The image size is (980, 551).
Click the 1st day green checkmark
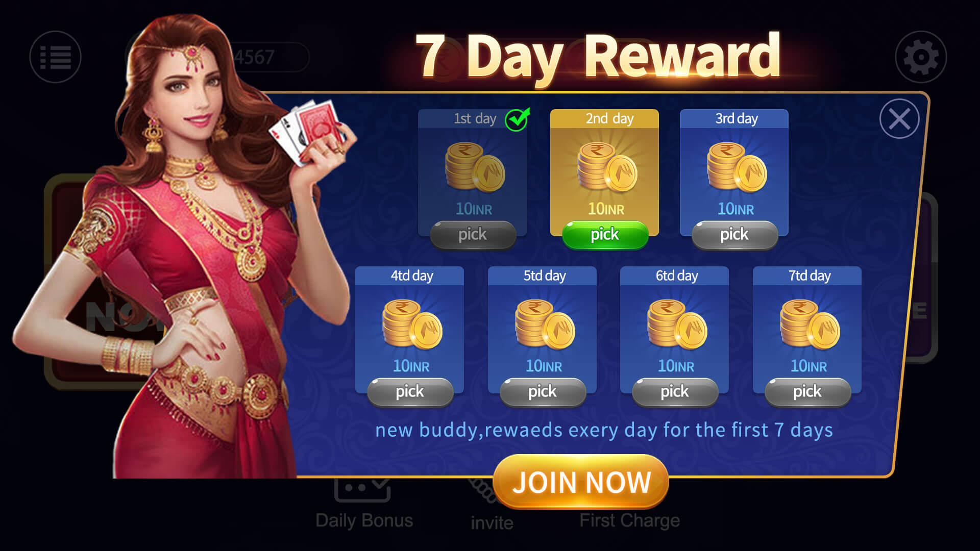coord(517,119)
